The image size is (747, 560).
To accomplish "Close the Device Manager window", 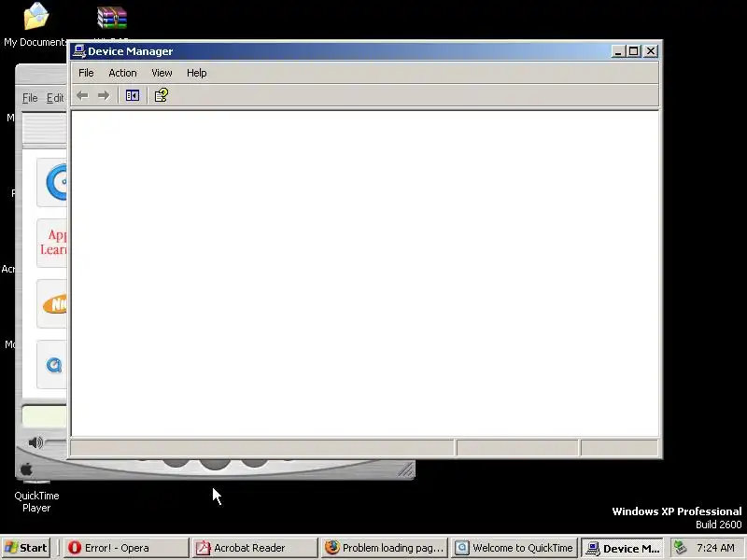I will (651, 51).
